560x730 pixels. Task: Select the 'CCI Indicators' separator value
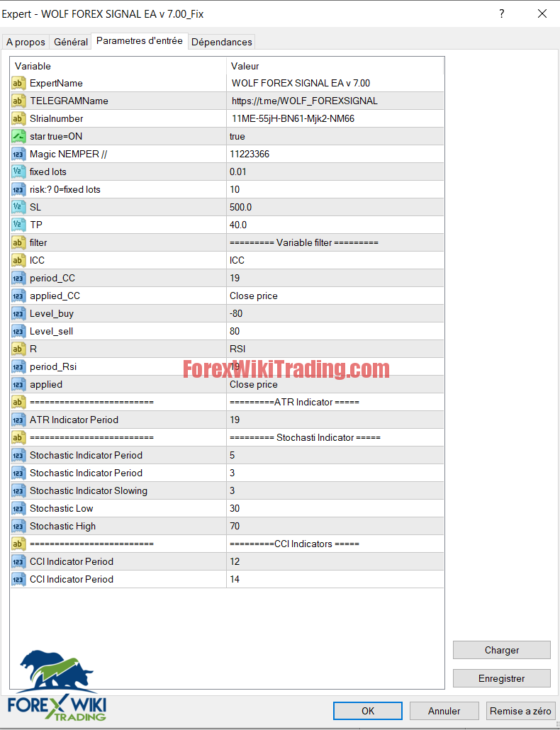[335, 544]
